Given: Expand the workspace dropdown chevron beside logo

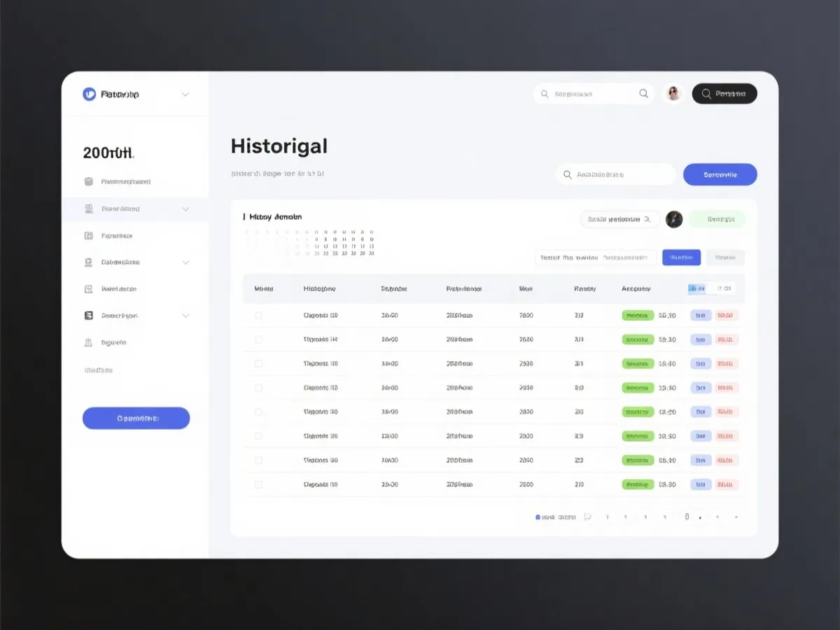Looking at the screenshot, I should tap(185, 94).
